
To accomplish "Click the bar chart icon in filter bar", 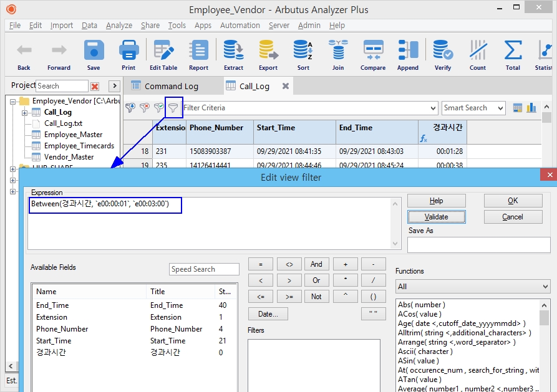I will (531, 108).
